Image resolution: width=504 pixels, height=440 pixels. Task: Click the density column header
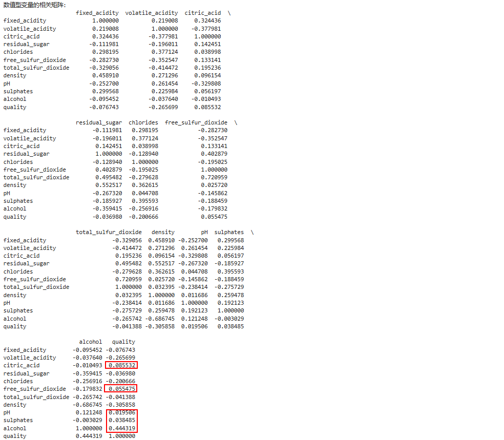point(163,232)
